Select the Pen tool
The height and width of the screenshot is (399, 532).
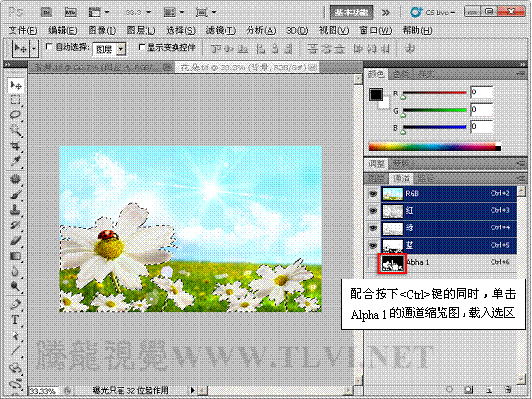point(14,305)
